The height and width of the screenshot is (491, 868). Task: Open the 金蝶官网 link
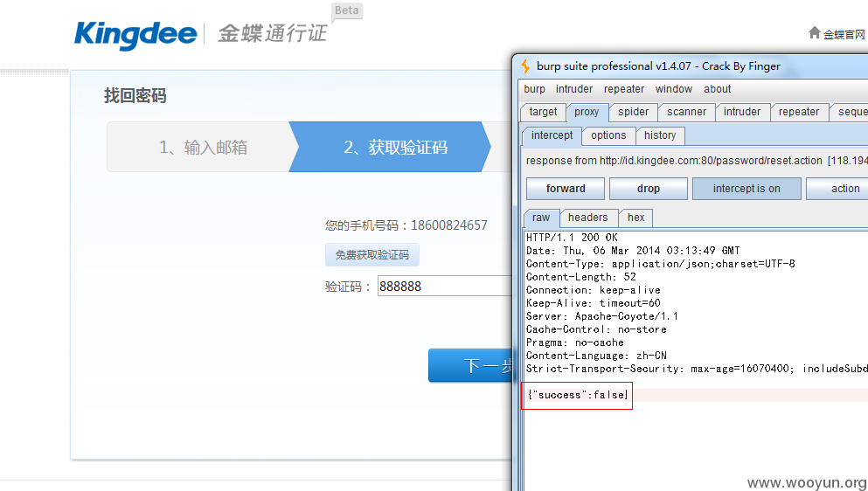(x=844, y=35)
